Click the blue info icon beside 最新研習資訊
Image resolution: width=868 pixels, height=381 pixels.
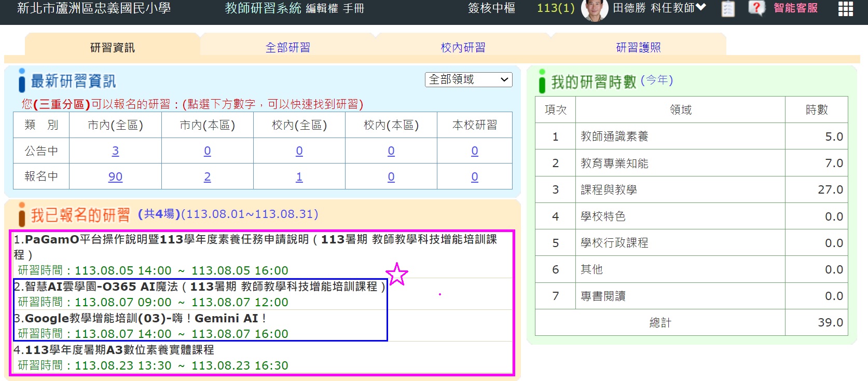(x=22, y=80)
